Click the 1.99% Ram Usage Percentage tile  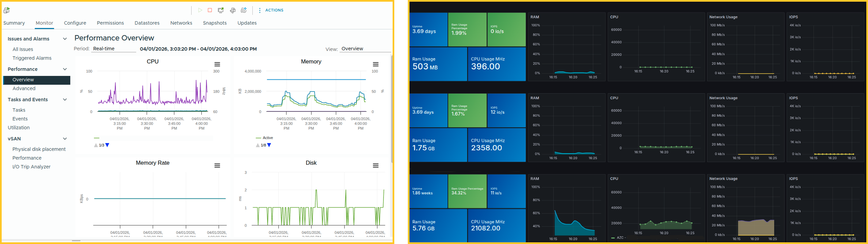click(x=468, y=30)
